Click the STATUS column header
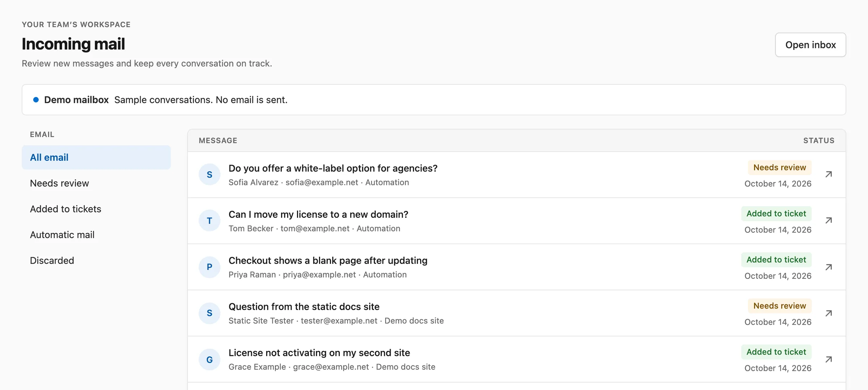Image resolution: width=868 pixels, height=390 pixels. (819, 140)
